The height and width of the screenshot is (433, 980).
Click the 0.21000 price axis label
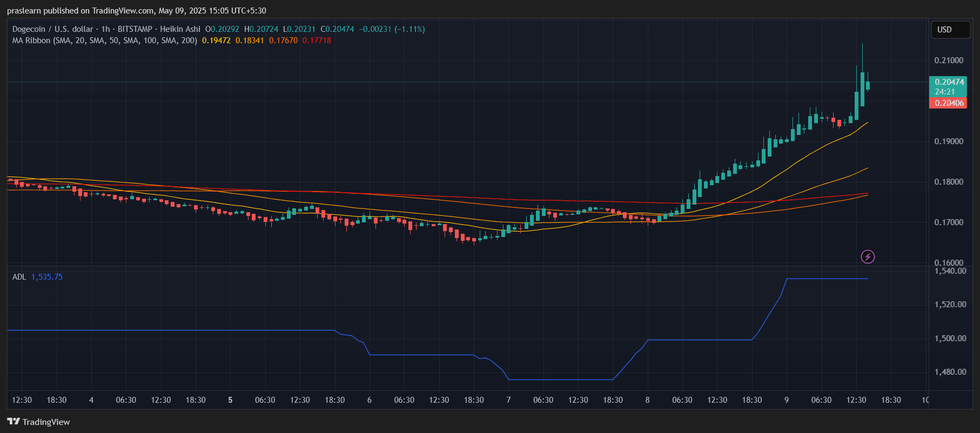[949, 60]
